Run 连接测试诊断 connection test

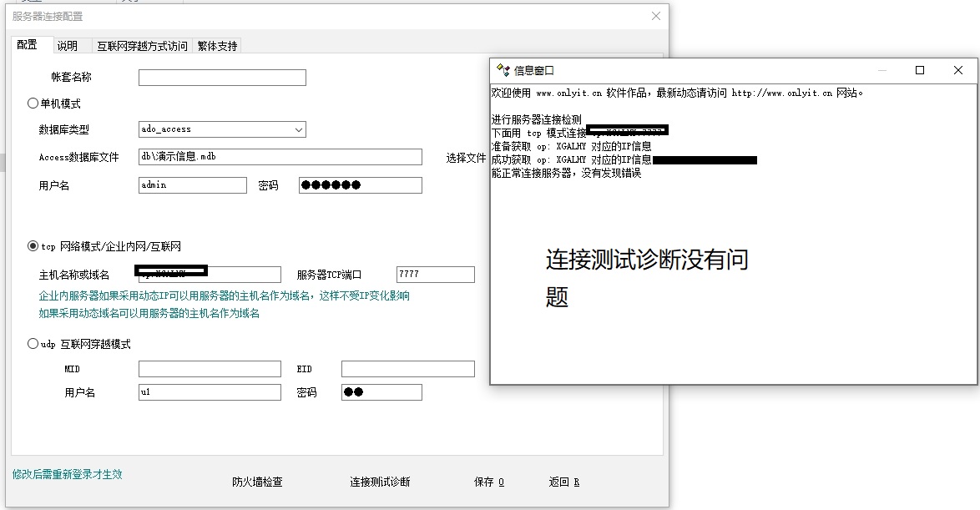[380, 482]
